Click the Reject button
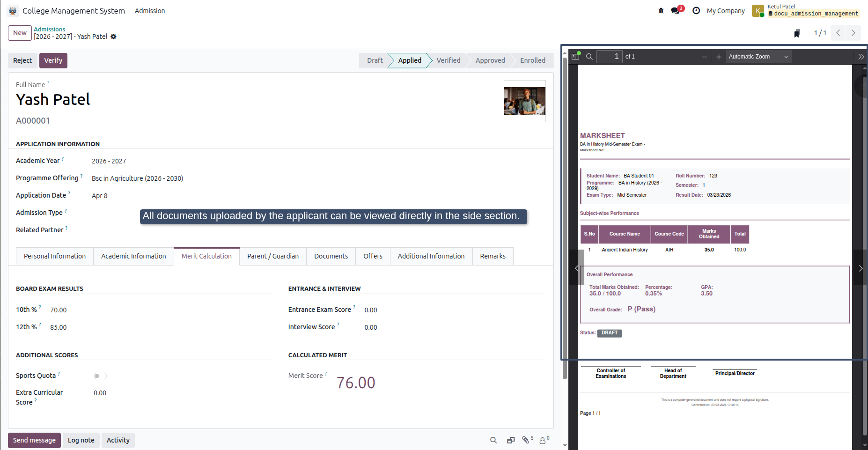Viewport: 868px width, 450px height. [x=22, y=60]
